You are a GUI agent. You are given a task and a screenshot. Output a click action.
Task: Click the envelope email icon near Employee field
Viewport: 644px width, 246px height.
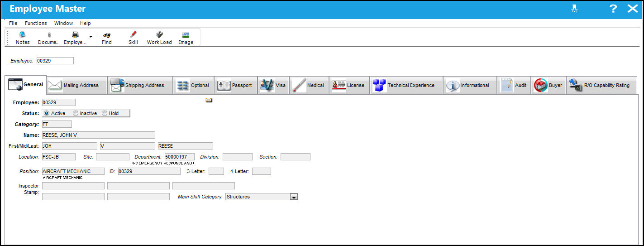click(x=209, y=101)
